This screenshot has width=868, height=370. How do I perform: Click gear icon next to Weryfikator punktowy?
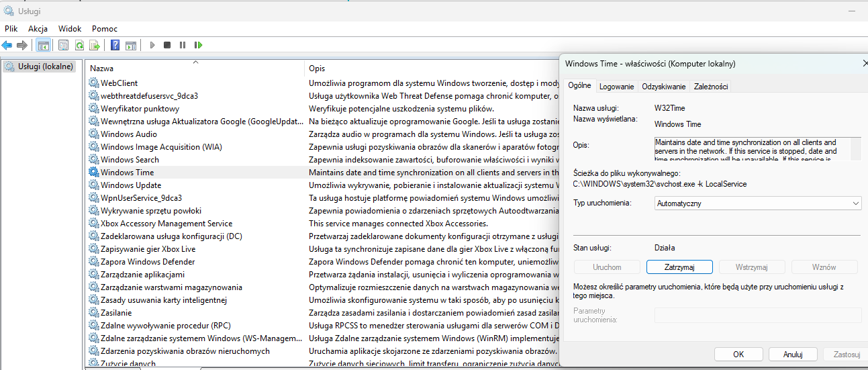pos(93,109)
